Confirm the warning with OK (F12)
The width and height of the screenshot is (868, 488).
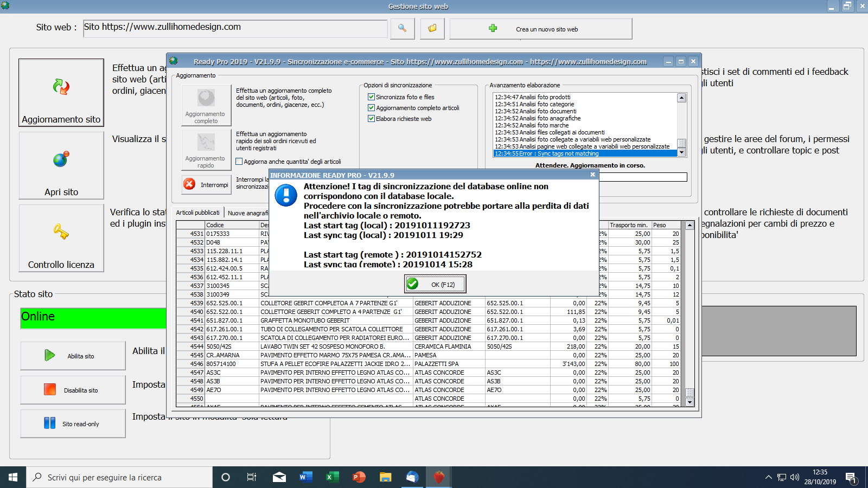[435, 284]
